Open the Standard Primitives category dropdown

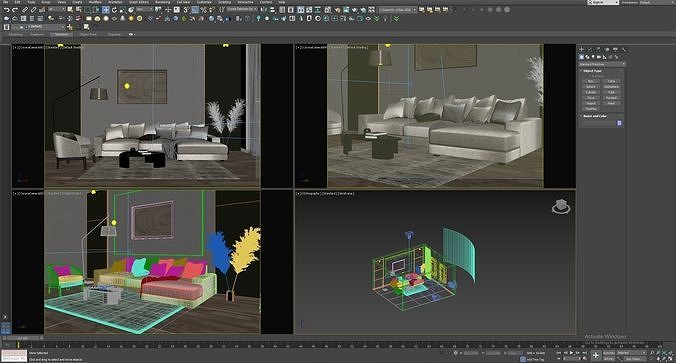tap(603, 64)
